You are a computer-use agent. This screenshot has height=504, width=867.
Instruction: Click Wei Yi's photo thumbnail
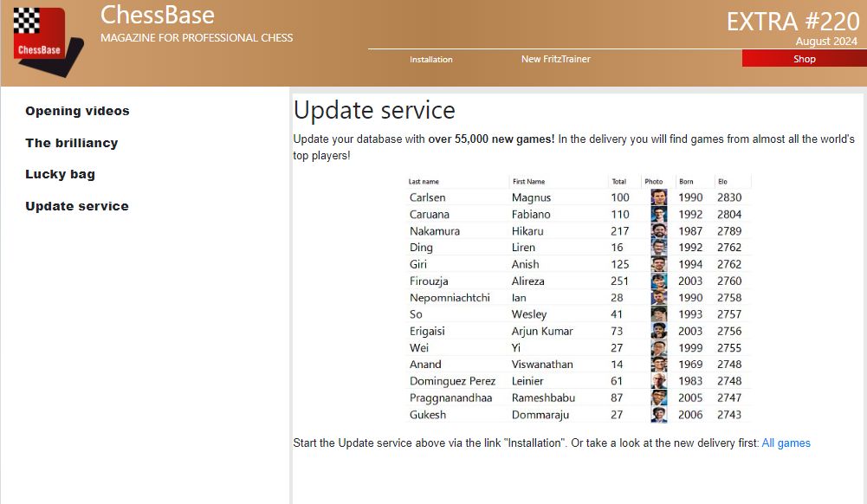click(658, 347)
